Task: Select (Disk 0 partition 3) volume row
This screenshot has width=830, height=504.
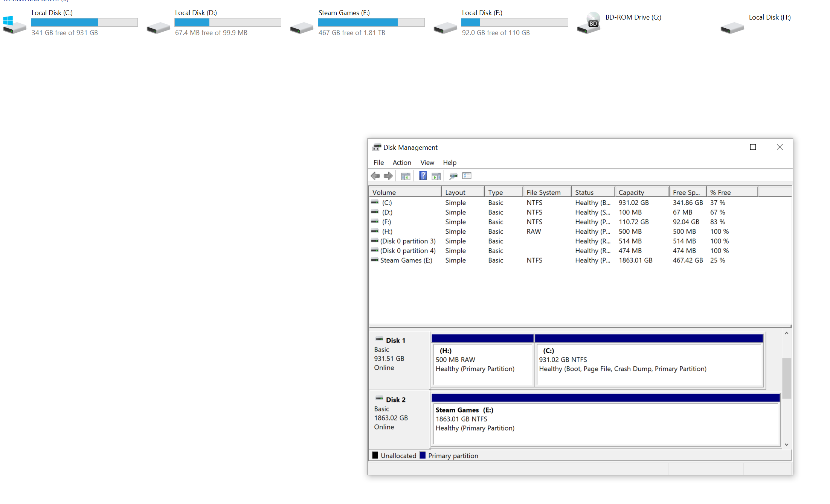Action: tap(407, 241)
